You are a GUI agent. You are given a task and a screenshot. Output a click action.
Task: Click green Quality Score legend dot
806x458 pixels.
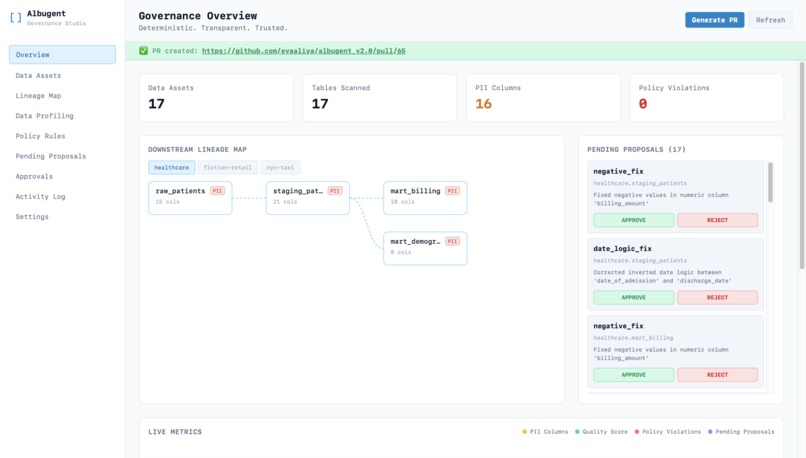pos(577,432)
